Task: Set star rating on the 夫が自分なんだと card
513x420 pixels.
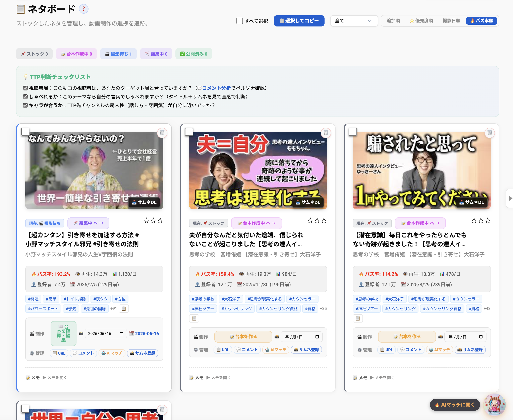Action: (x=317, y=220)
